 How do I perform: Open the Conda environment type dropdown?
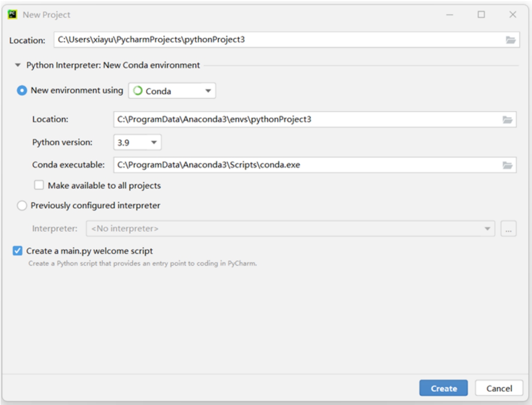(172, 90)
